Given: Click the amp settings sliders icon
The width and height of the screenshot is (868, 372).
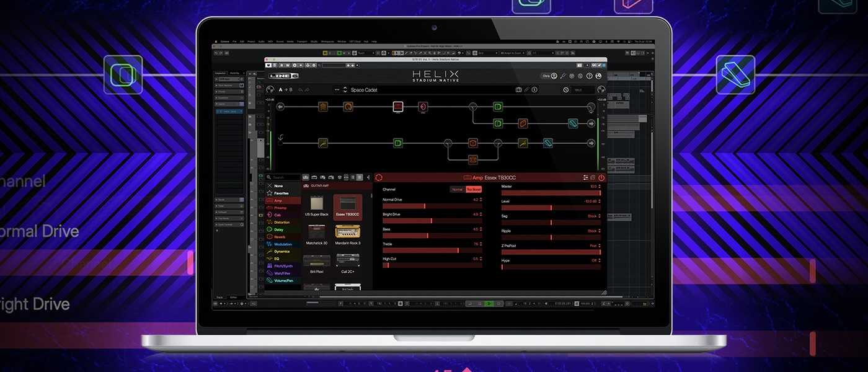Looking at the screenshot, I should pyautogui.click(x=586, y=178).
